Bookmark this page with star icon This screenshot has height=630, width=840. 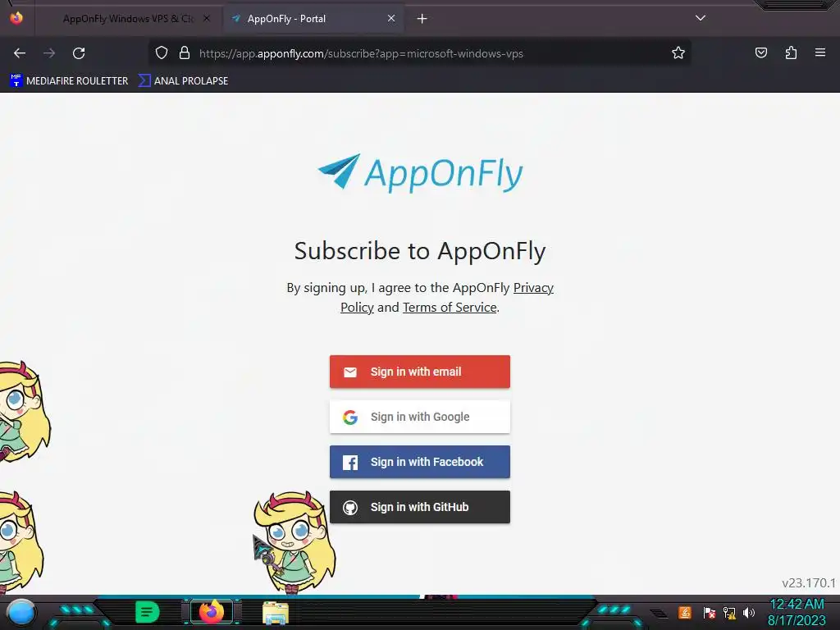point(678,53)
